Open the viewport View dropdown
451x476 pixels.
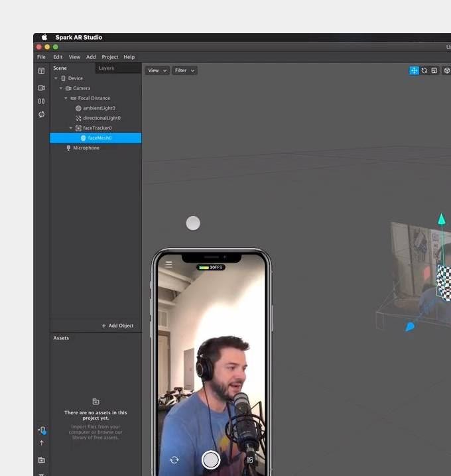click(x=157, y=70)
